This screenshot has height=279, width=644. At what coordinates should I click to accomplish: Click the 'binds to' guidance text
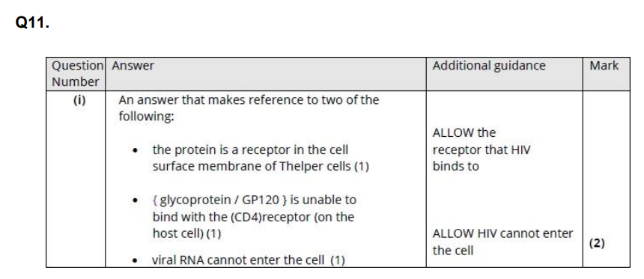[x=455, y=167]
